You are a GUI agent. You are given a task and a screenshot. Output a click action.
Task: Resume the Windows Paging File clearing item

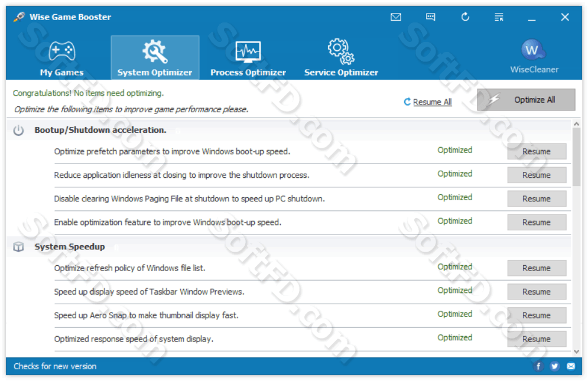coord(537,198)
